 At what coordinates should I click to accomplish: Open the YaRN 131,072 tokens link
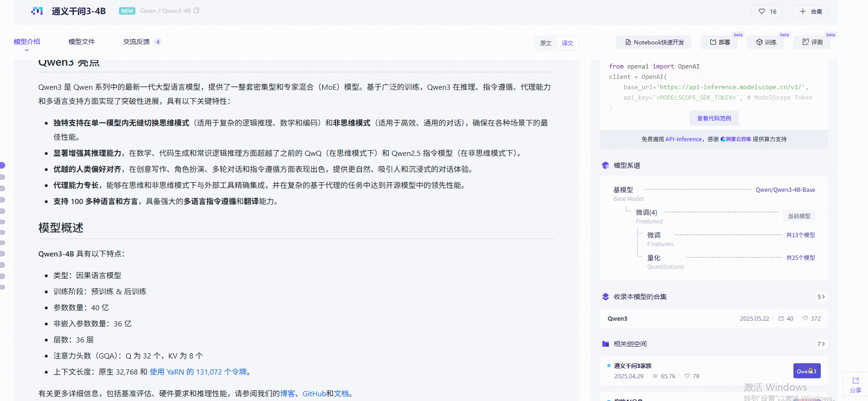coord(198,372)
